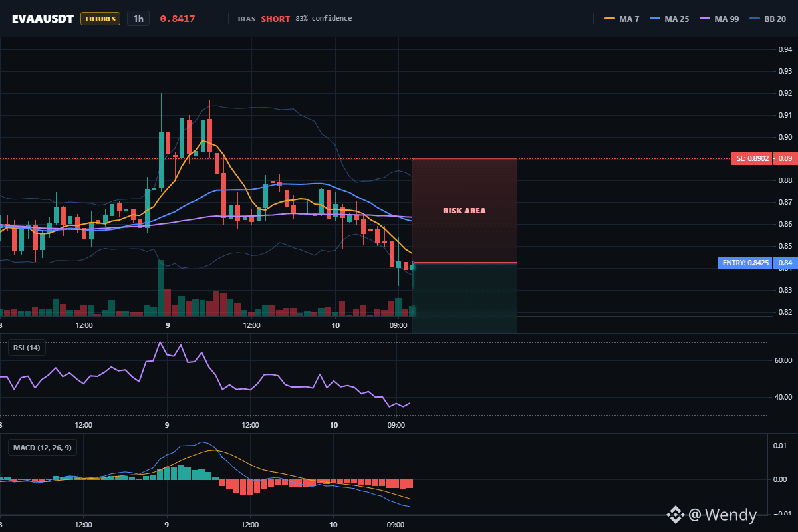Click the 0.93 price axis label
Screen dimensions: 798x532
(785, 71)
